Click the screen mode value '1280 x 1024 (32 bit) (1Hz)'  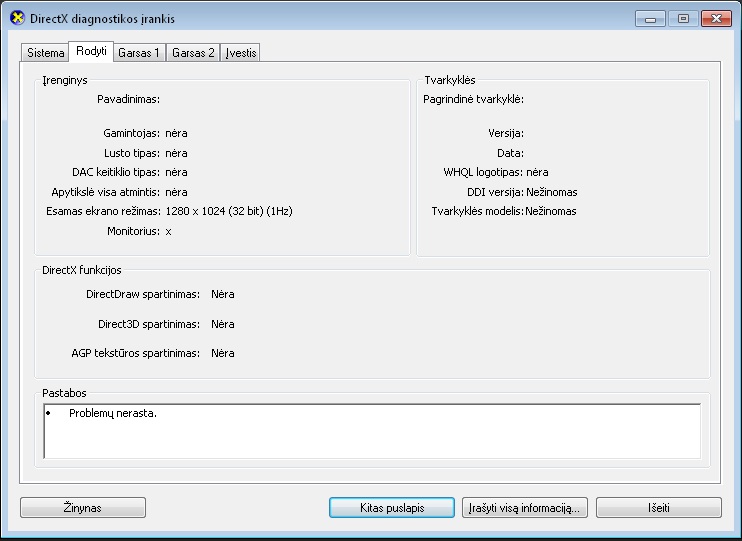229,211
